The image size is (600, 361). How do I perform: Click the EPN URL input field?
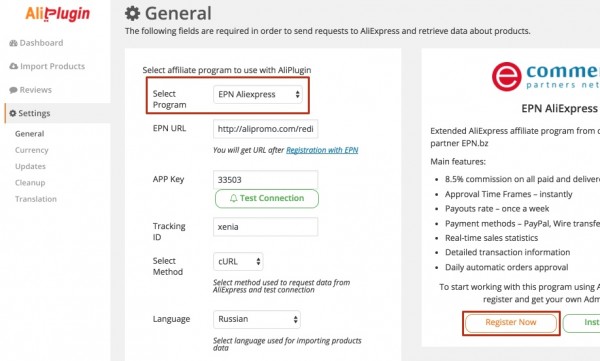266,129
